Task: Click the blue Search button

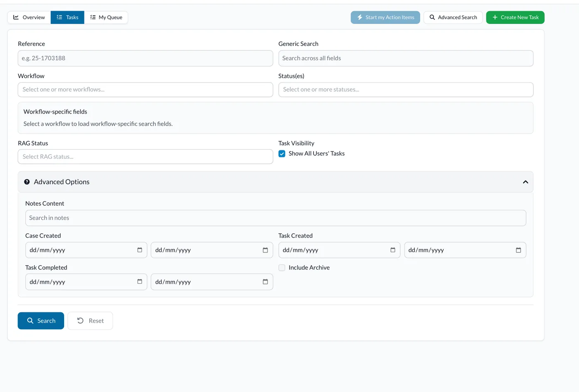Action: point(41,321)
